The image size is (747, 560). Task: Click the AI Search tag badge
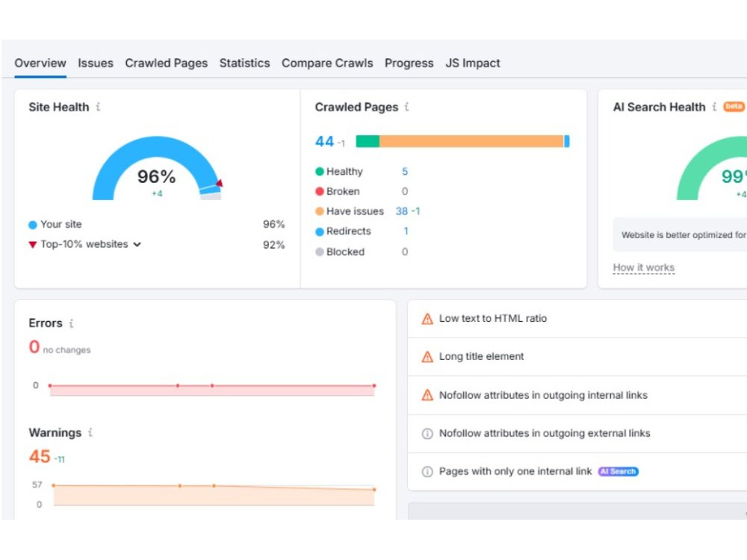click(618, 471)
